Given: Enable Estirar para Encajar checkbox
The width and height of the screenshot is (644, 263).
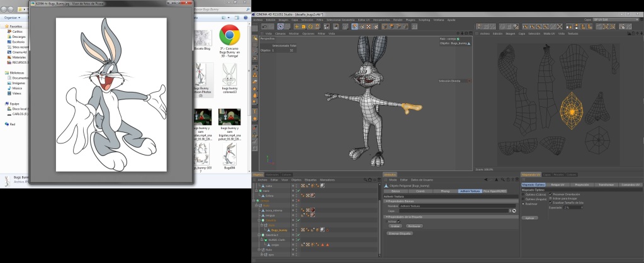Looking at the screenshot, I should 550,198.
